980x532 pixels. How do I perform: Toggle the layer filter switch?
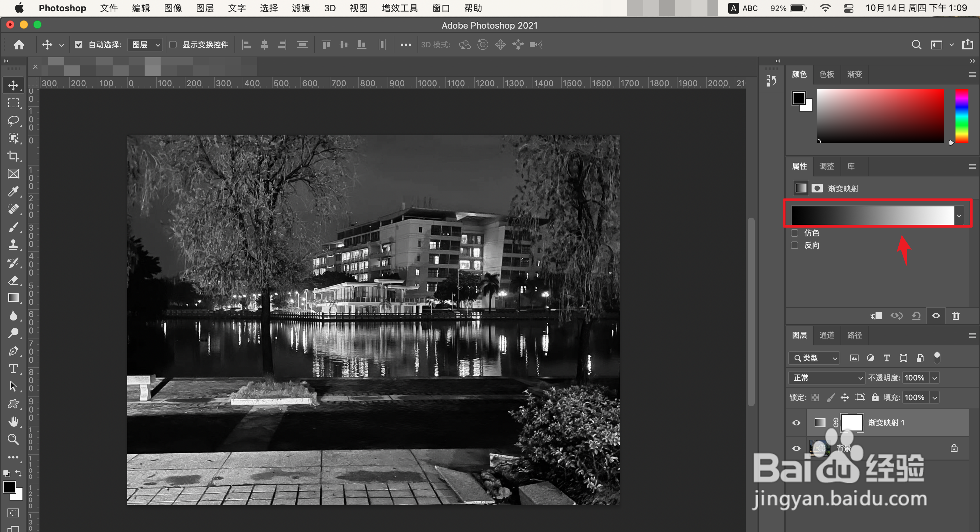pyautogui.click(x=937, y=358)
